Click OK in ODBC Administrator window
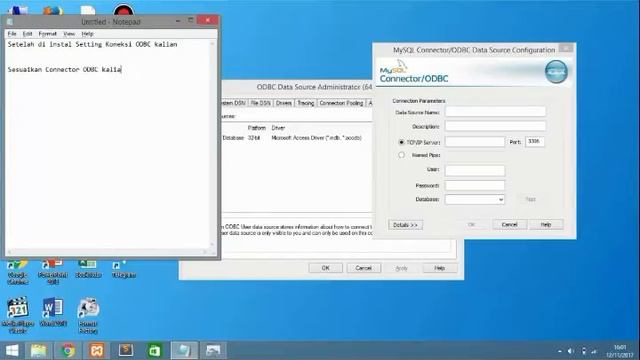Screen dimensions: 640x360 coord(325,268)
